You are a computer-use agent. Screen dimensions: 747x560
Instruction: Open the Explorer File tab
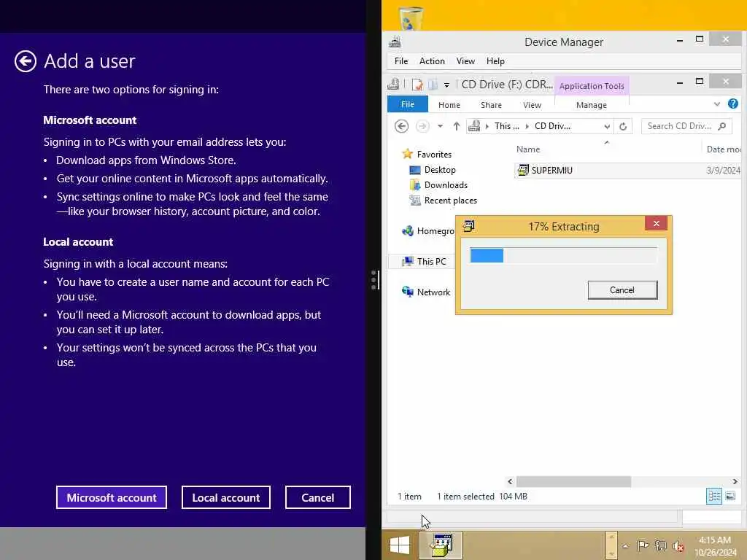pos(407,104)
